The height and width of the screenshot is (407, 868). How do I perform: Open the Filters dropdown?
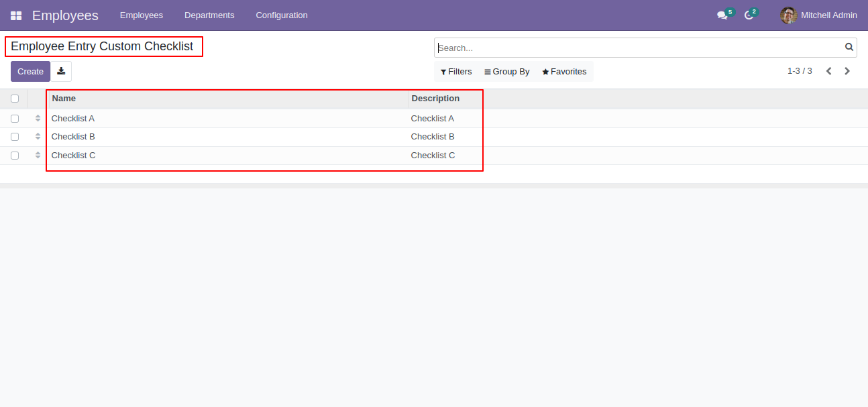pos(456,72)
